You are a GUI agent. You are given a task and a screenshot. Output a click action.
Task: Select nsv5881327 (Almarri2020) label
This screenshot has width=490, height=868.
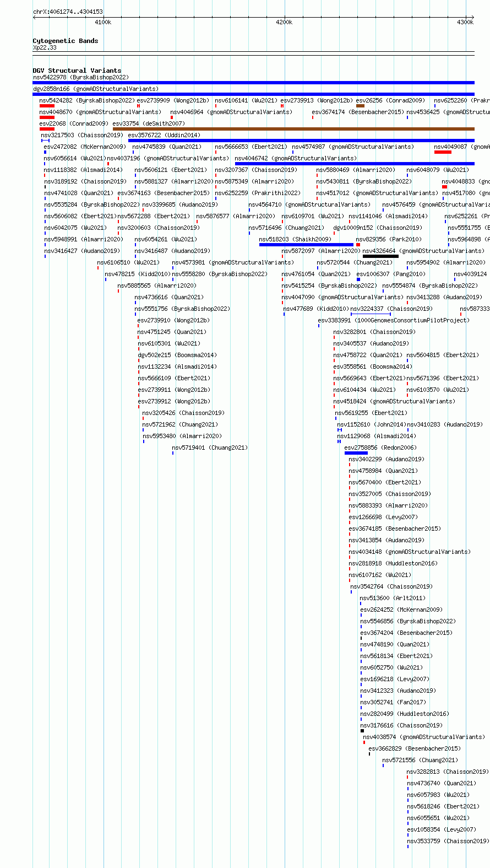point(174,182)
